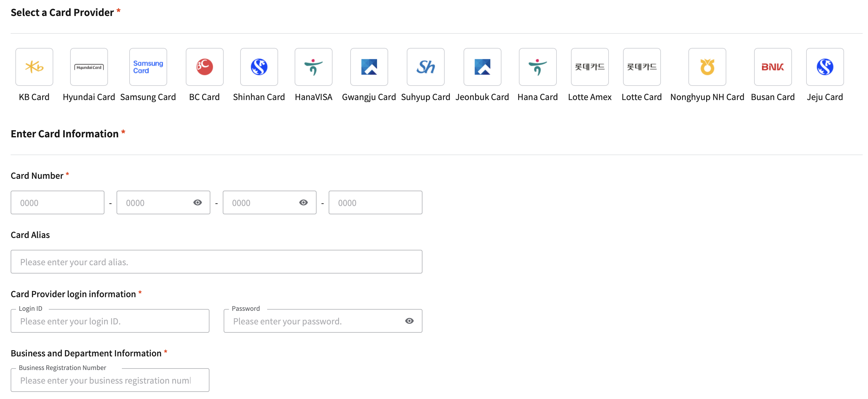Show third card number group digits
The image size is (868, 399).
(304, 202)
